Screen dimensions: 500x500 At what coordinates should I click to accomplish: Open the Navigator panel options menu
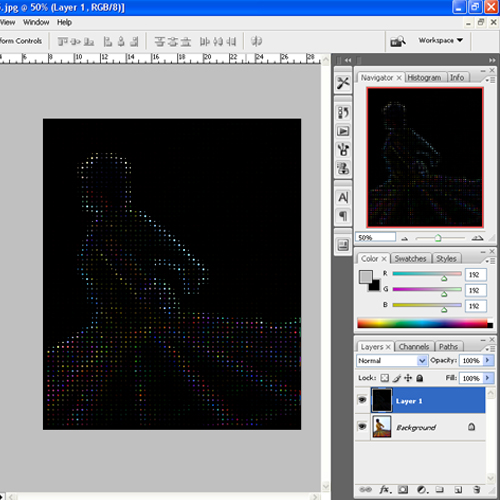[x=491, y=80]
